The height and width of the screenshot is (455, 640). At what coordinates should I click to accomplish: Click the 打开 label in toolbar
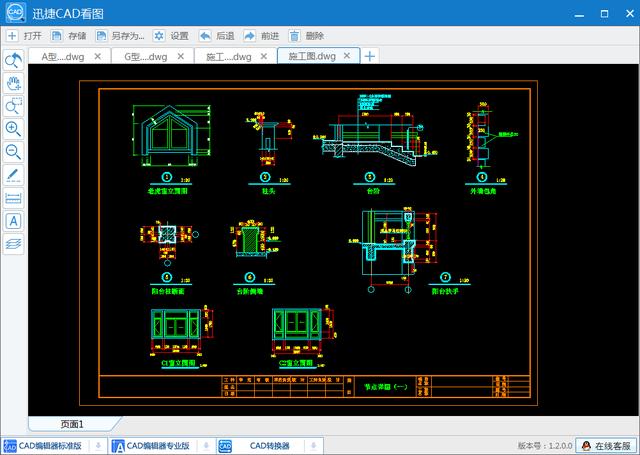[33, 36]
